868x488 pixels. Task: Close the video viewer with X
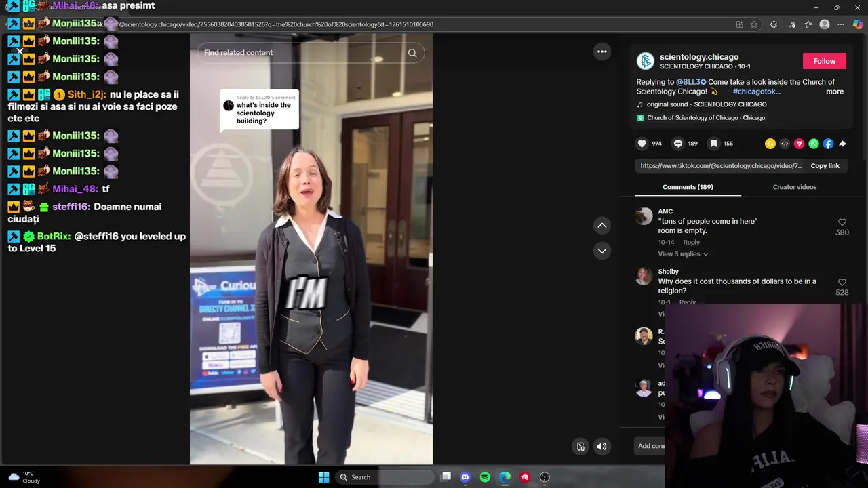tap(20, 52)
